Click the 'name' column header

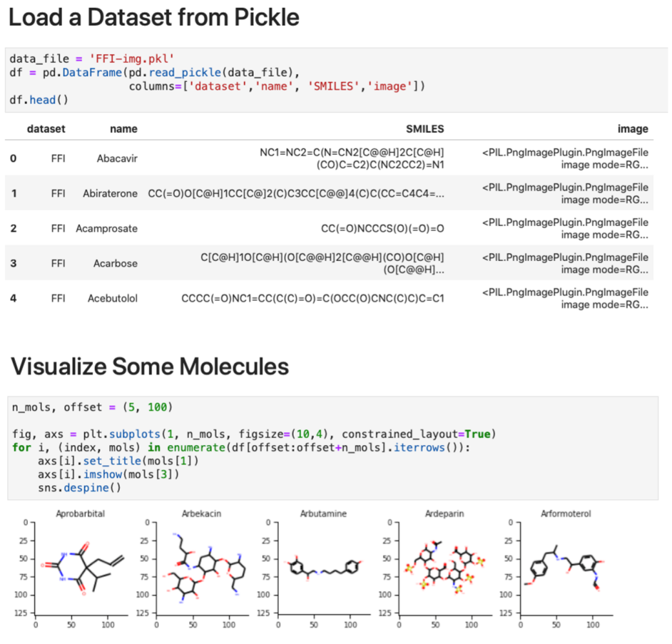[x=123, y=129]
